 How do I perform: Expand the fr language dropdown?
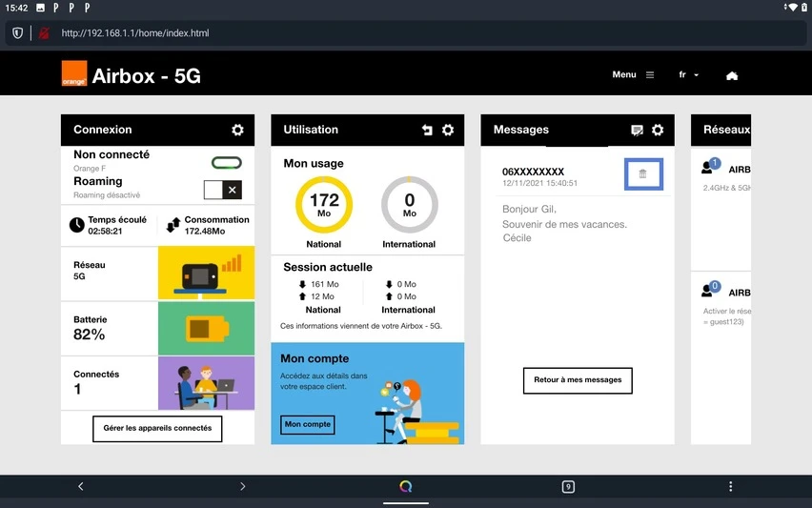688,74
